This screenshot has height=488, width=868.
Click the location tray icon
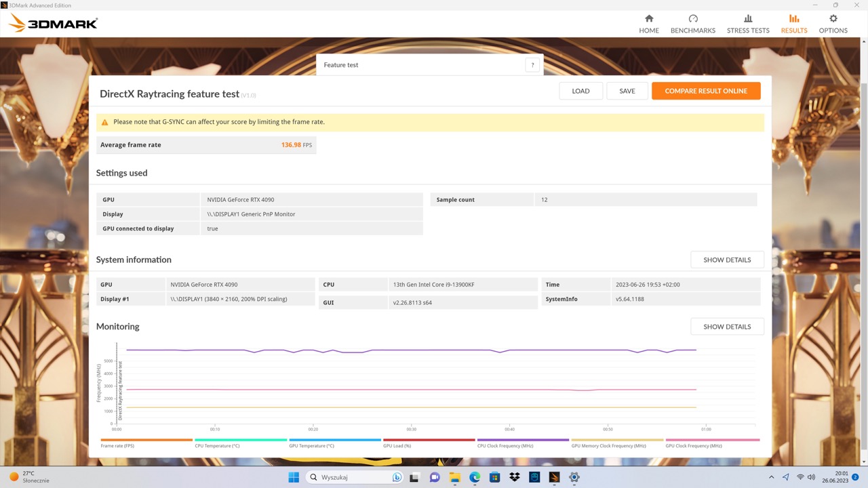pos(786,477)
